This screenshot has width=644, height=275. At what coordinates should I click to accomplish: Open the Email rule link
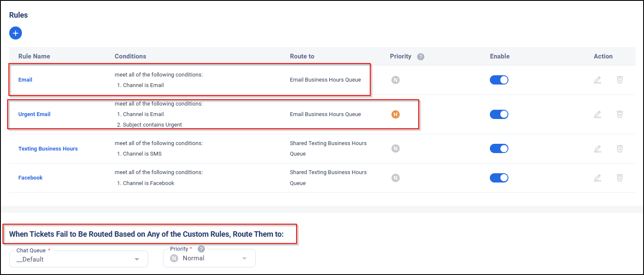coord(25,80)
